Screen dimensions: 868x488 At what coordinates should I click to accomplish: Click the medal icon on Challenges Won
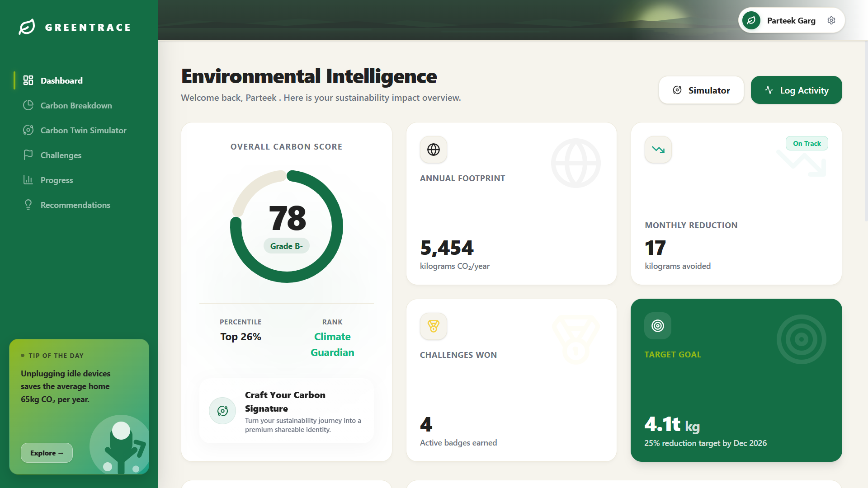tap(434, 326)
